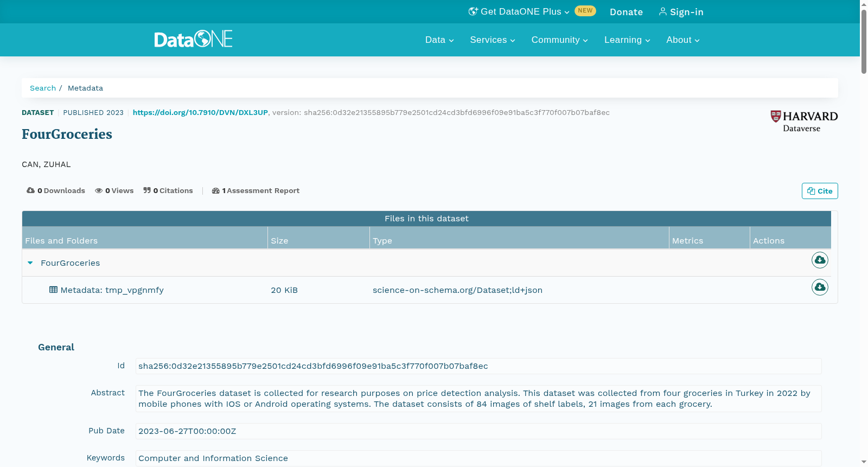
Task: Go back to Search breadcrumb
Action: 43,88
